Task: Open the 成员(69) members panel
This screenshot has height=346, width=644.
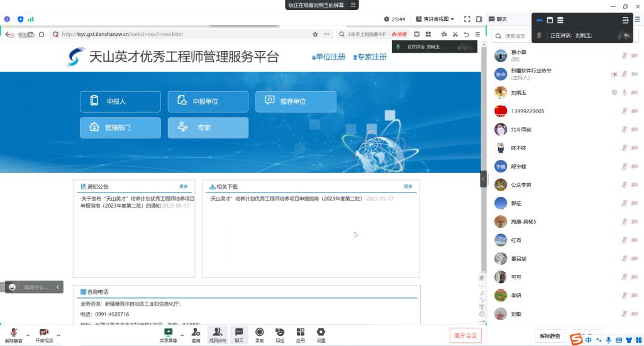Action: coord(218,332)
